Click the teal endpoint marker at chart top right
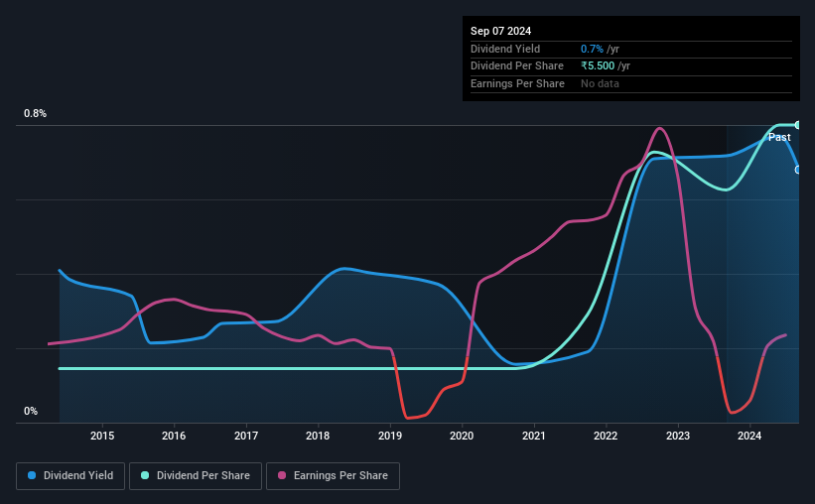The height and width of the screenshot is (504, 815). click(x=798, y=125)
